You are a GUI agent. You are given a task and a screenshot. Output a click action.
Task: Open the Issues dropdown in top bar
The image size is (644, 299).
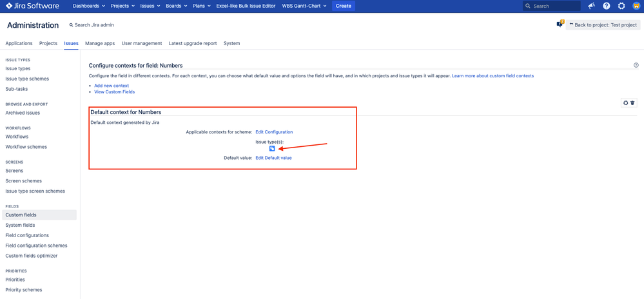tap(150, 6)
